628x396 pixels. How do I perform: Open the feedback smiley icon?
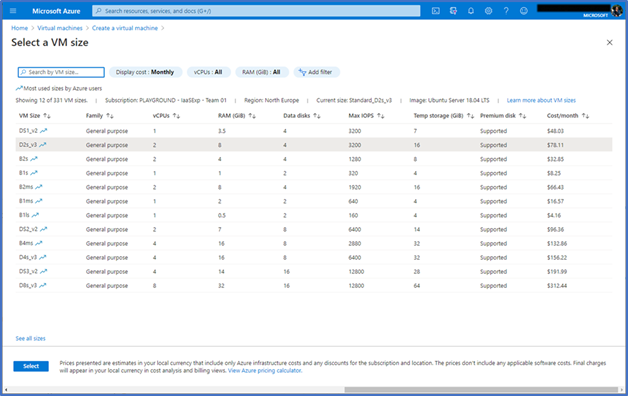tap(523, 11)
